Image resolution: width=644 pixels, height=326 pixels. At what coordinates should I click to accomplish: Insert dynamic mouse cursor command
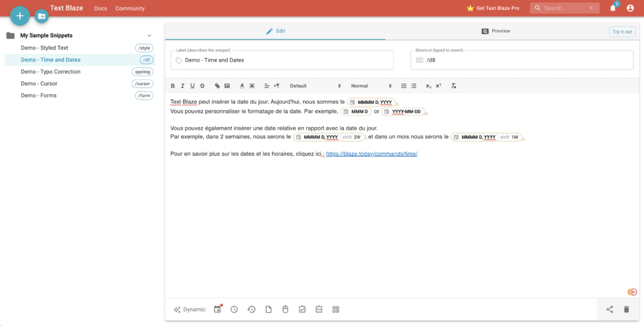pos(286,310)
